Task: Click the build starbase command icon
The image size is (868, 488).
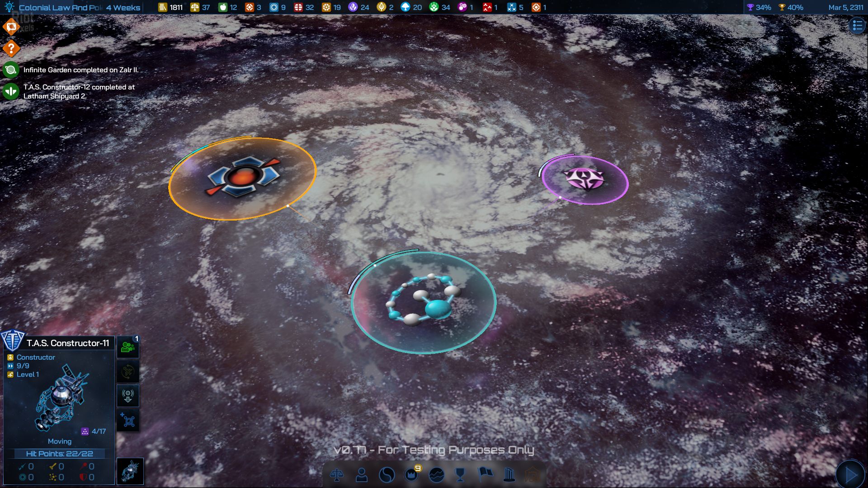Action: pos(128,396)
